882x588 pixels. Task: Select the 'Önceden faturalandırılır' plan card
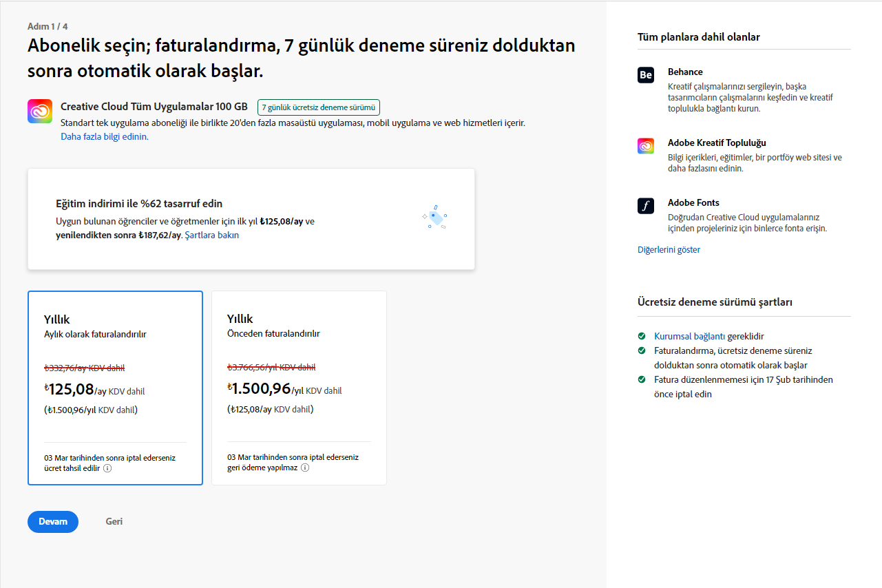(299, 388)
